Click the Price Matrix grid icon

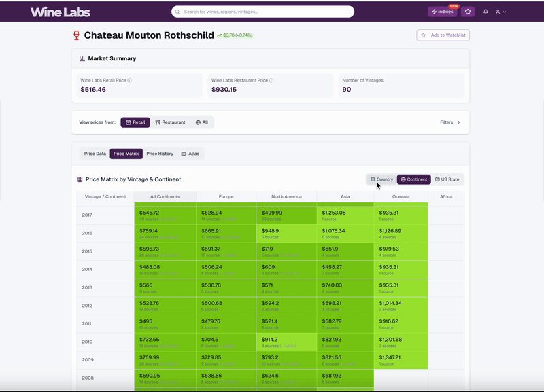pos(80,179)
